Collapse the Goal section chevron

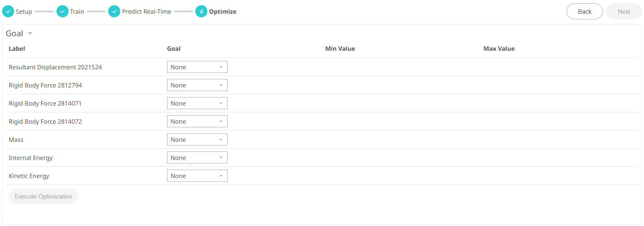click(x=30, y=33)
